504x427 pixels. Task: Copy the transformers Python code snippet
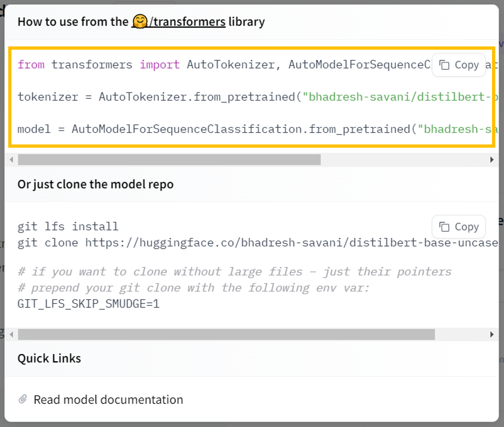pyautogui.click(x=459, y=65)
